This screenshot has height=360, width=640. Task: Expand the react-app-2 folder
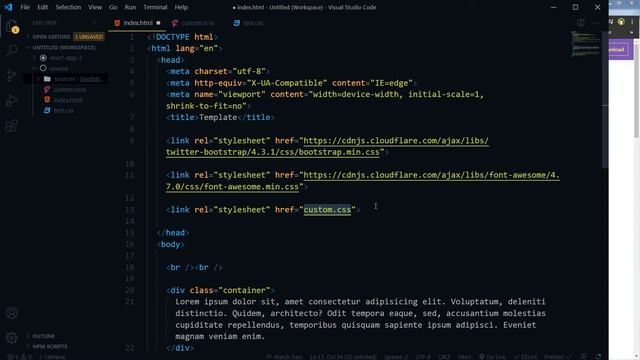point(35,58)
